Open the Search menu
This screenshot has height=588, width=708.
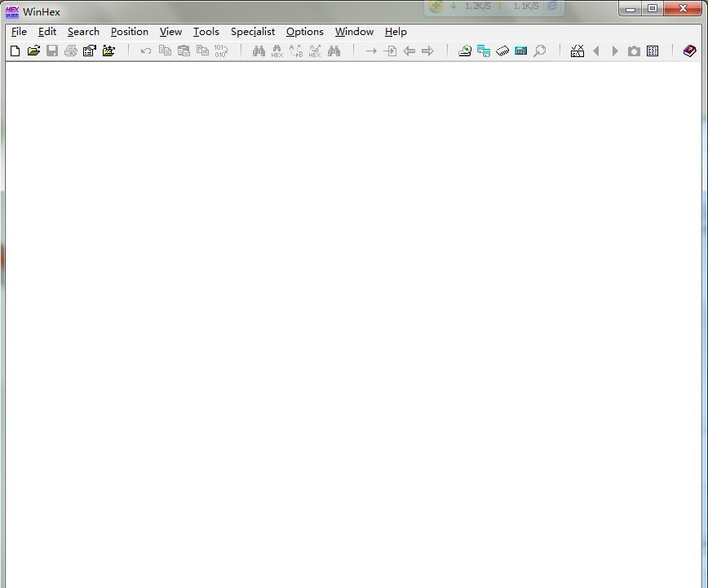pos(83,32)
